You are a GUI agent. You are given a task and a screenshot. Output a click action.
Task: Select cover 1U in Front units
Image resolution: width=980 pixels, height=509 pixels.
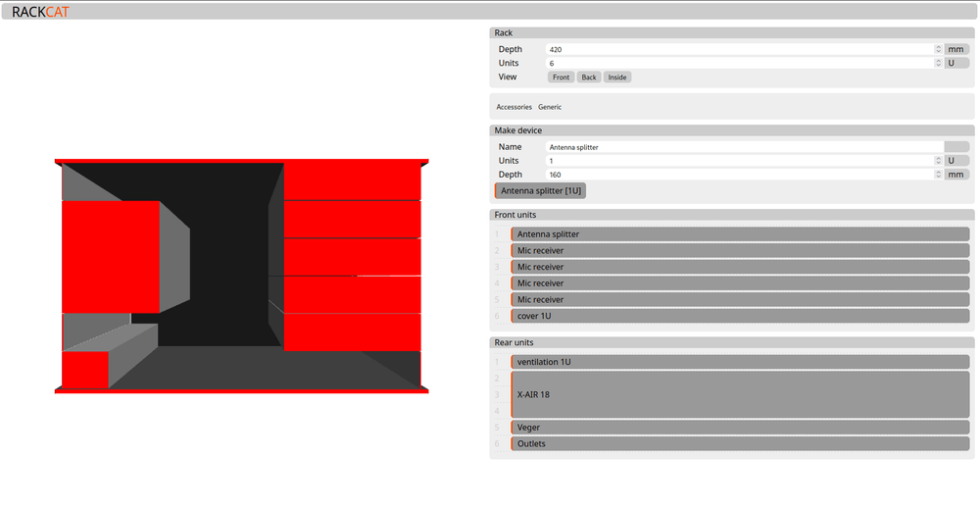tap(740, 316)
